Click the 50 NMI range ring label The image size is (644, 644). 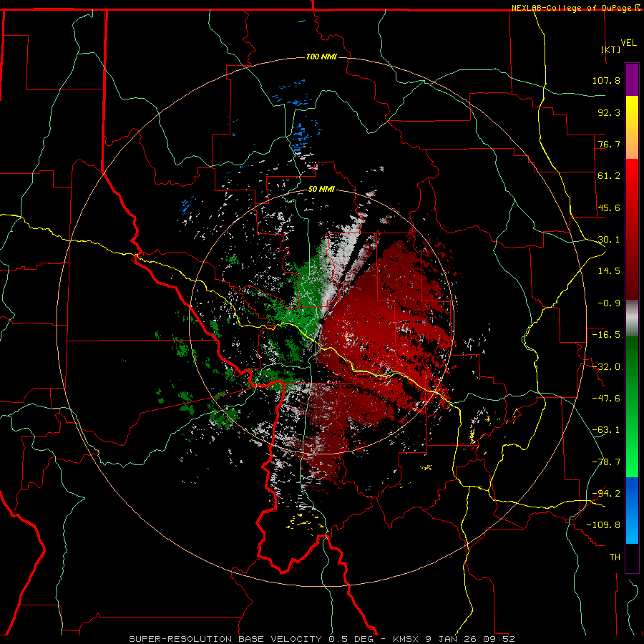(321, 189)
